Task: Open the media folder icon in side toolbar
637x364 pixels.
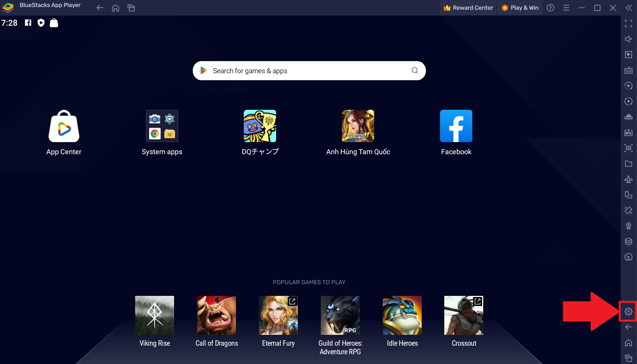Action: click(628, 164)
